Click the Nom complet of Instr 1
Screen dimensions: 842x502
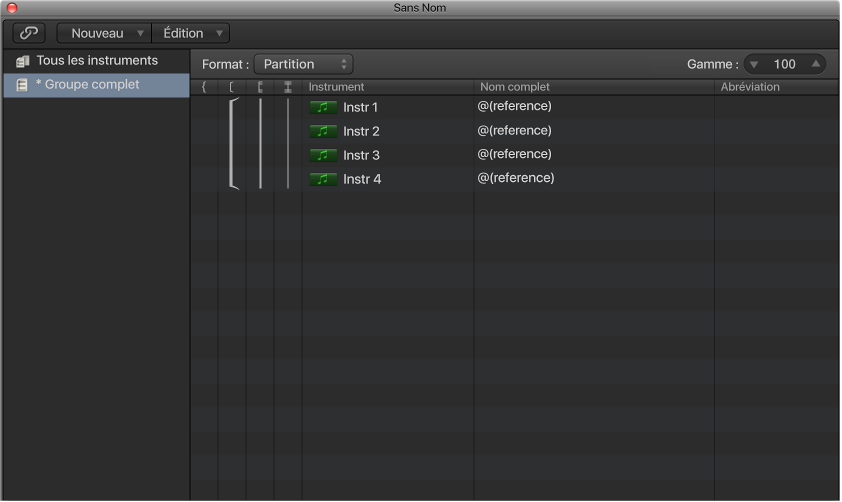click(x=515, y=106)
